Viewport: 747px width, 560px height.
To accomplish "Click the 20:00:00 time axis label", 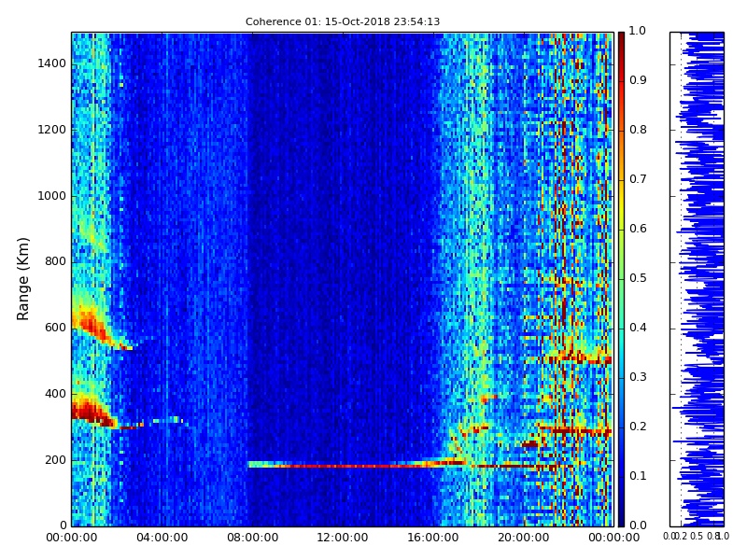I will (x=524, y=538).
